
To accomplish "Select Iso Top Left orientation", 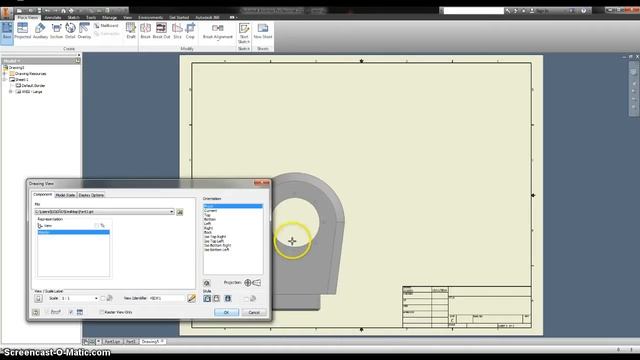I will 214,241.
